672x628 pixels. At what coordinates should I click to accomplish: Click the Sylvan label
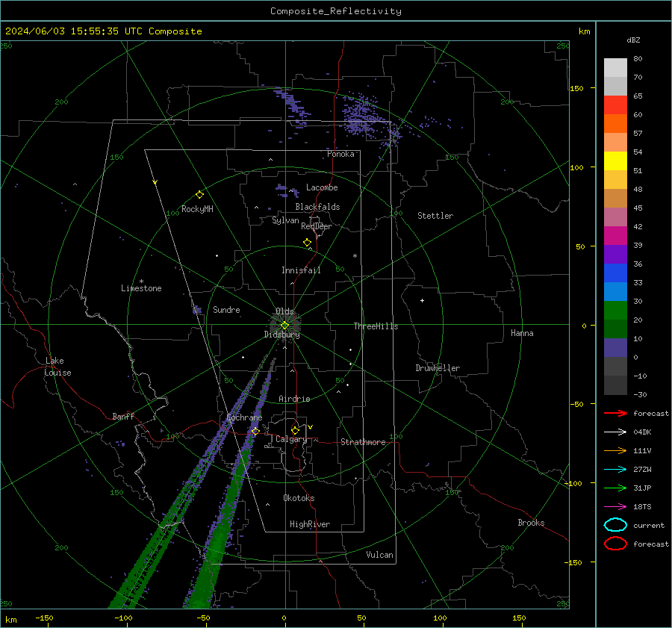coord(285,221)
